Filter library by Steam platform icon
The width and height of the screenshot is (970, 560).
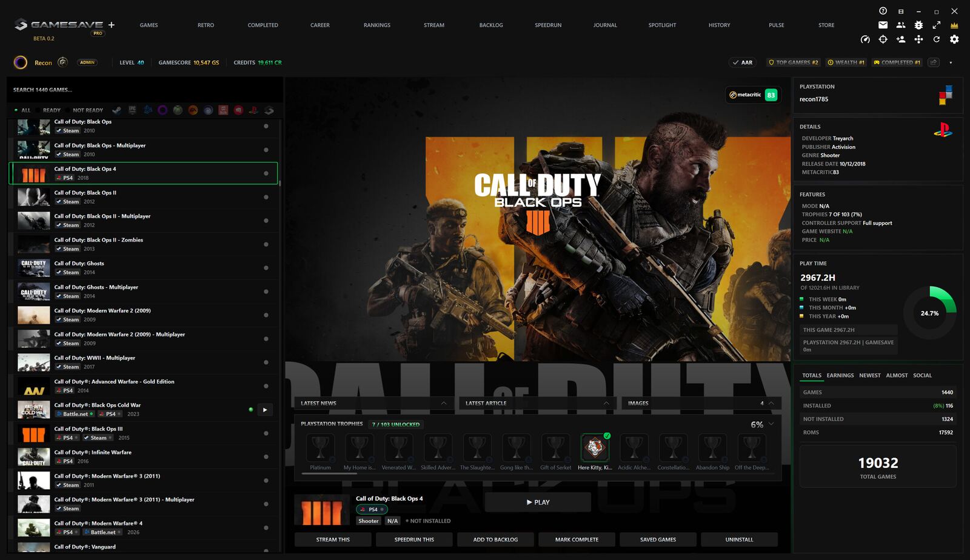click(116, 110)
